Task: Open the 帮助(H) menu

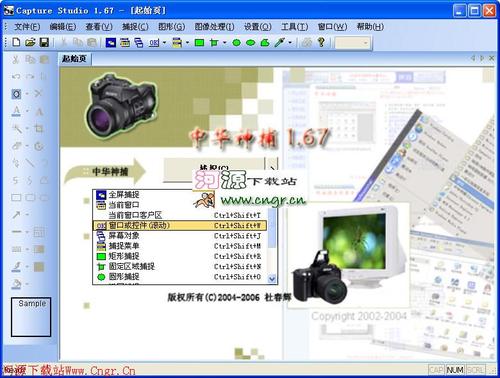Action: click(370, 27)
